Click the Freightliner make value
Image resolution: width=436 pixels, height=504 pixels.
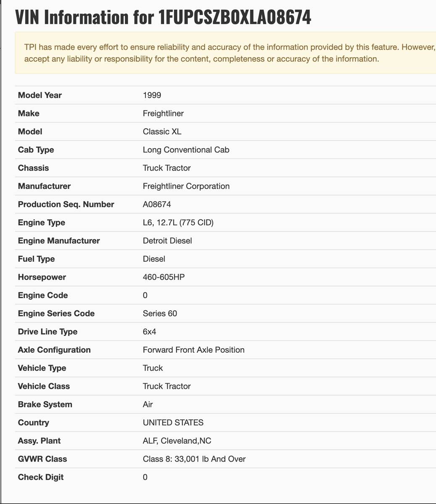163,113
